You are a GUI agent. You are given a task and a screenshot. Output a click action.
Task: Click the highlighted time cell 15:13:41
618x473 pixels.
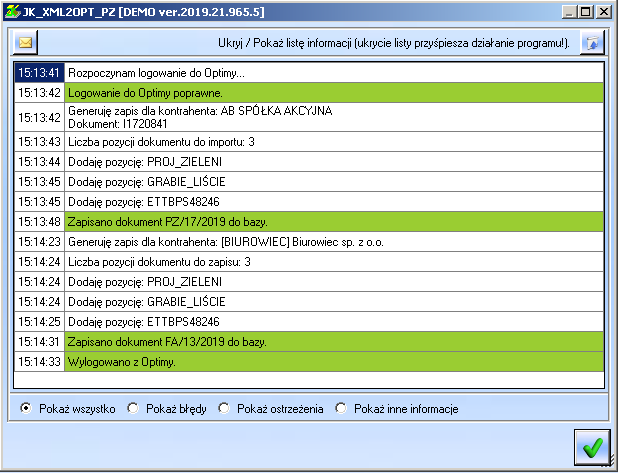39,73
